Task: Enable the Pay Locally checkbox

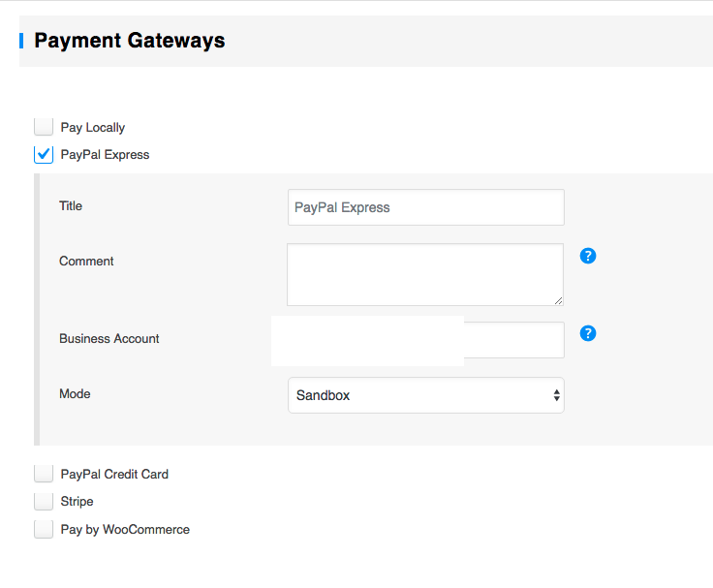Action: tap(44, 127)
